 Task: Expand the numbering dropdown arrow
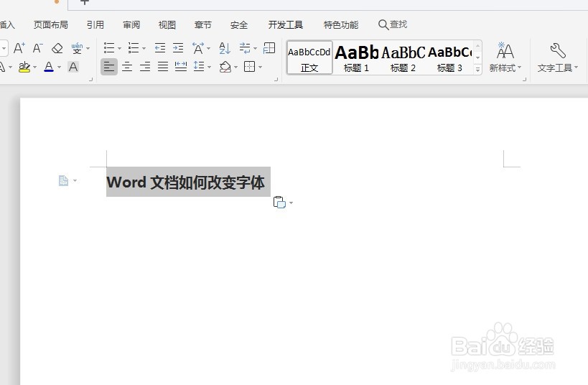click(x=144, y=48)
